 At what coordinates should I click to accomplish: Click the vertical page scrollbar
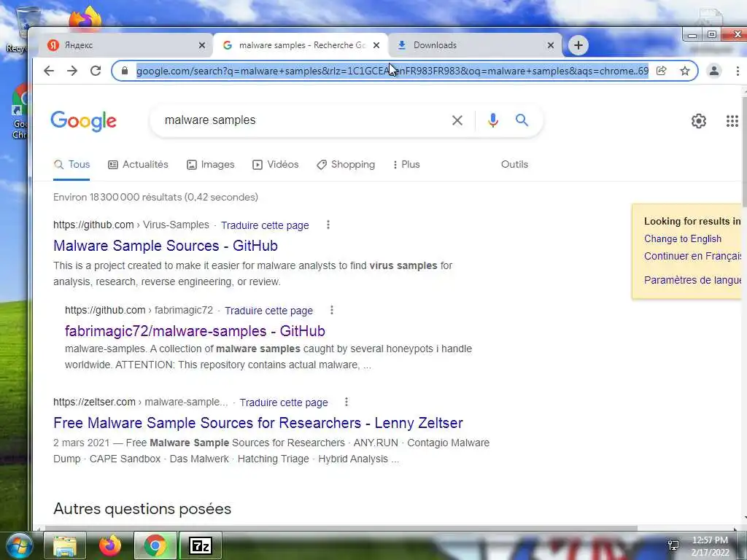point(744,150)
